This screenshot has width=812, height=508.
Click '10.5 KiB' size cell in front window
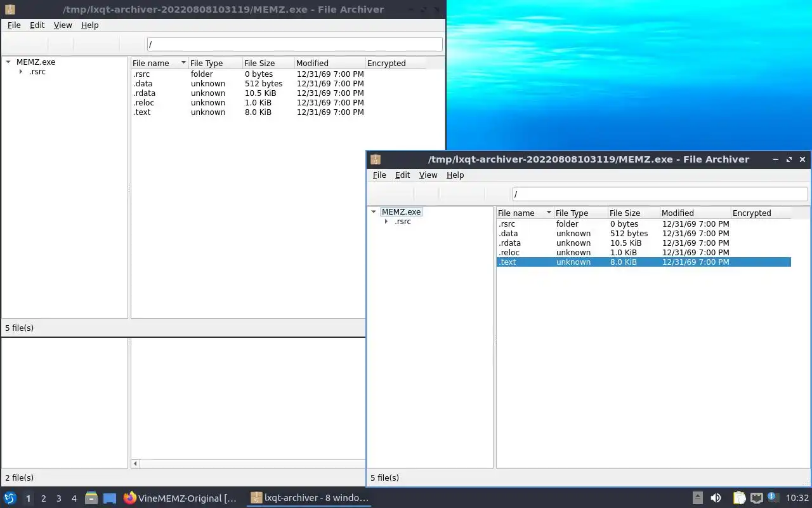click(x=625, y=243)
